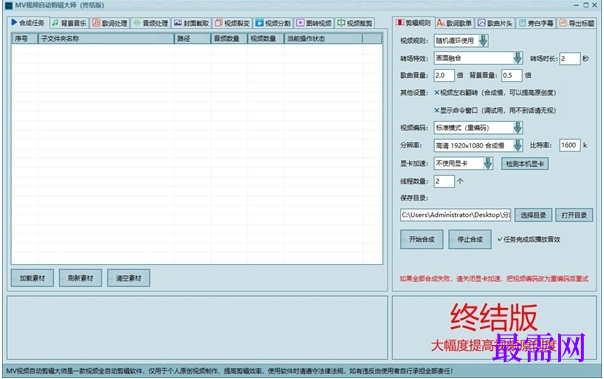Switch to the 歌词处理 tab
Viewport: 604px width, 379px height.
click(110, 23)
